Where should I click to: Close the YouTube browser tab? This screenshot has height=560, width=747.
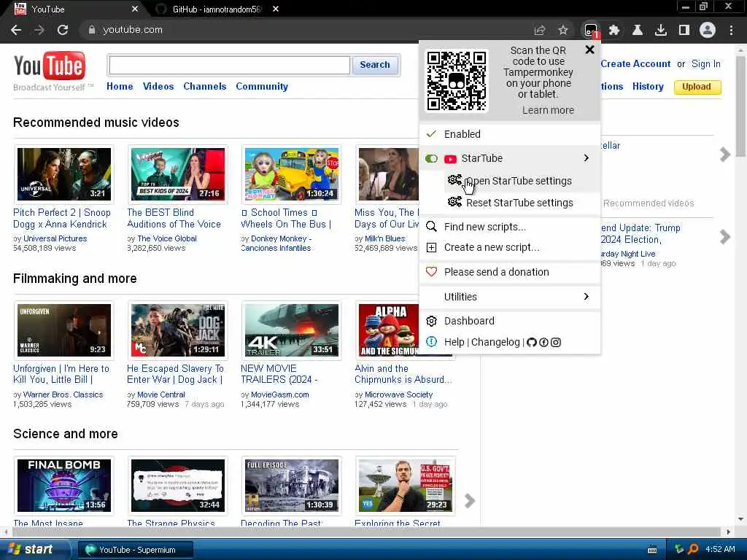pos(135,9)
